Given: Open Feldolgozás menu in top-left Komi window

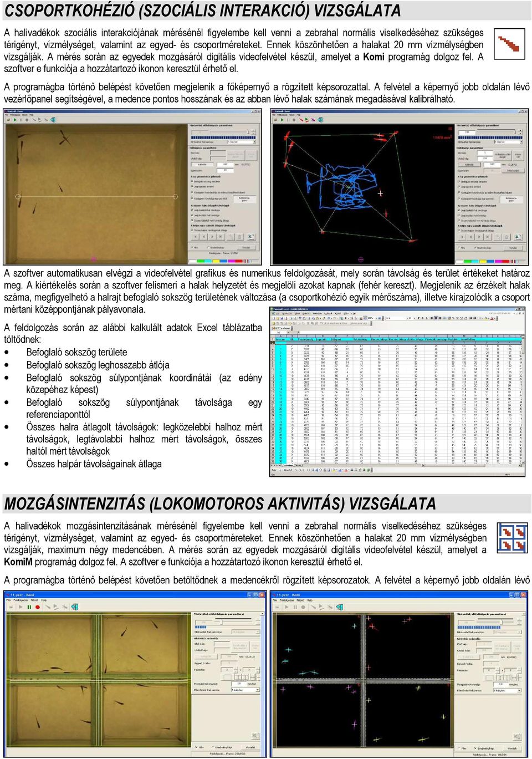Looking at the screenshot, I should (x=15, y=115).
